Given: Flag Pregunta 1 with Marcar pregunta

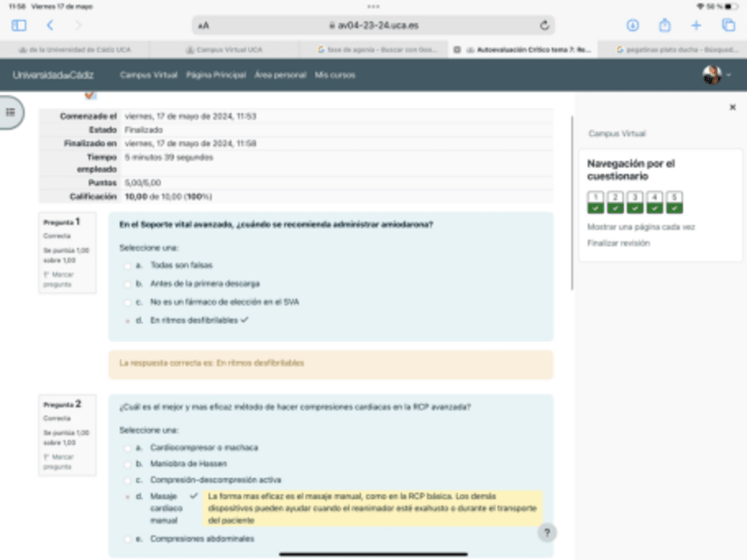Looking at the screenshot, I should pyautogui.click(x=58, y=279).
